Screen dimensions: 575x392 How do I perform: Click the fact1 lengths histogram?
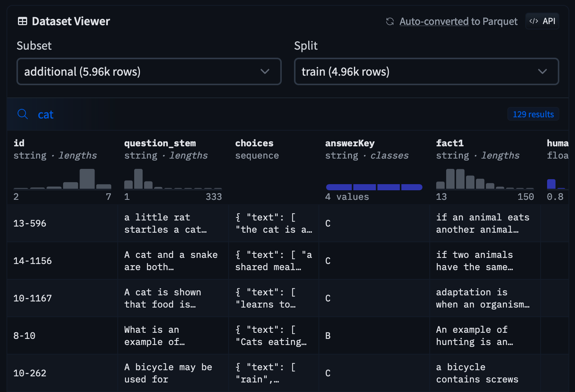pyautogui.click(x=484, y=179)
